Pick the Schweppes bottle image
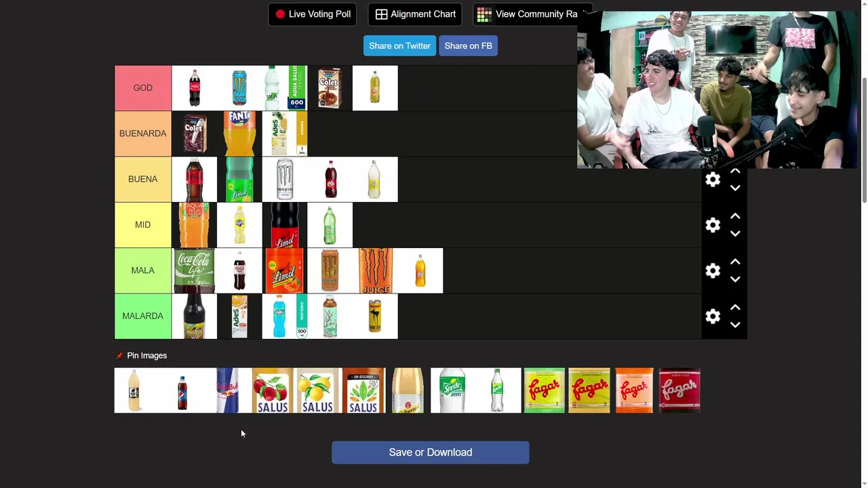This screenshot has height=488, width=868. coord(408,390)
